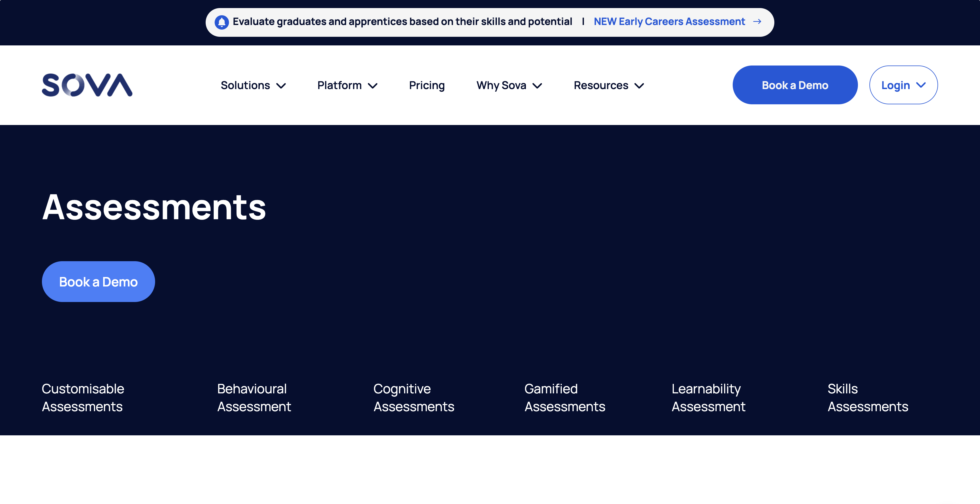Click the arrow icon after Early Careers Assessment
The image size is (980, 504).
757,22
